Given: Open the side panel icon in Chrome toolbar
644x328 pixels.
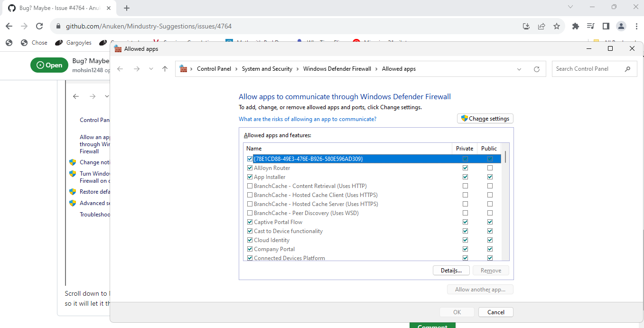Looking at the screenshot, I should pyautogui.click(x=606, y=27).
